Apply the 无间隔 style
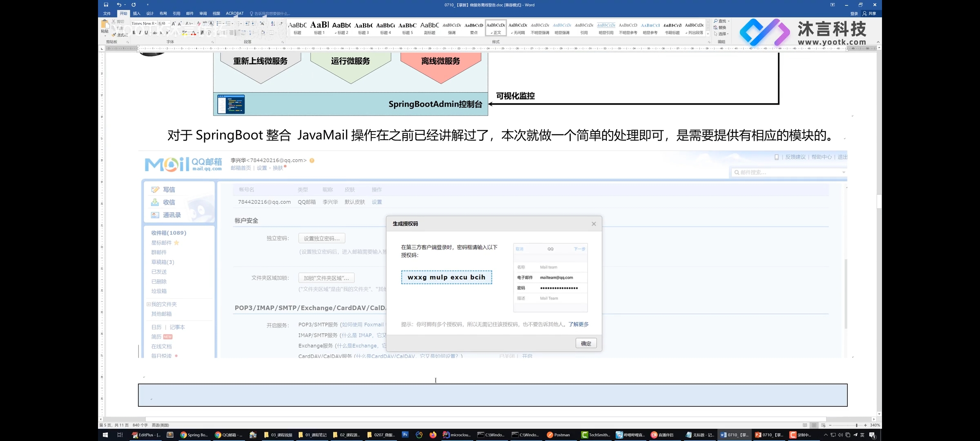This screenshot has height=441, width=980. pyautogui.click(x=518, y=28)
